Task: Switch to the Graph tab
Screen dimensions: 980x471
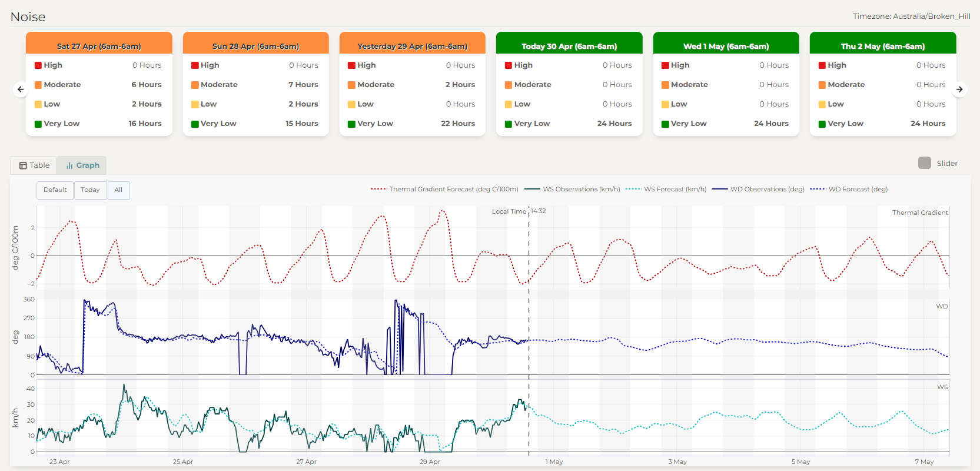Action: coord(82,165)
